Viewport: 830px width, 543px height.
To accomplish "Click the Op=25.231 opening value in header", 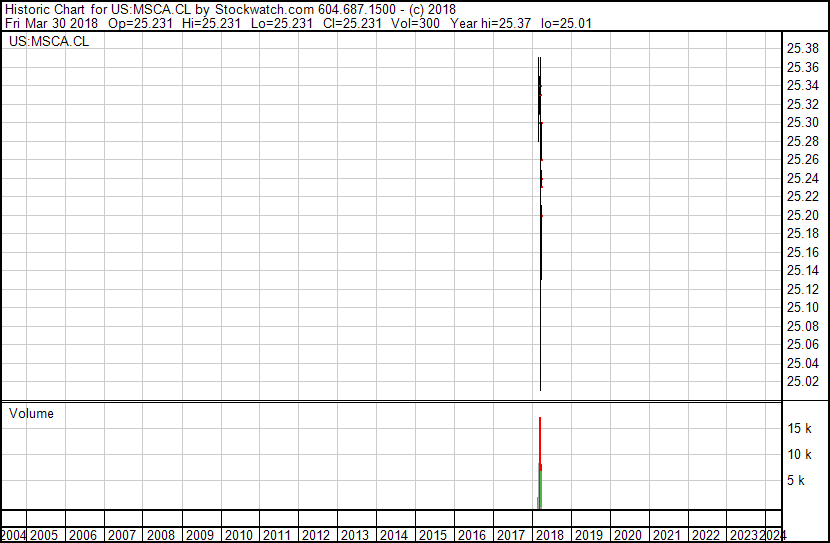I will 140,23.
